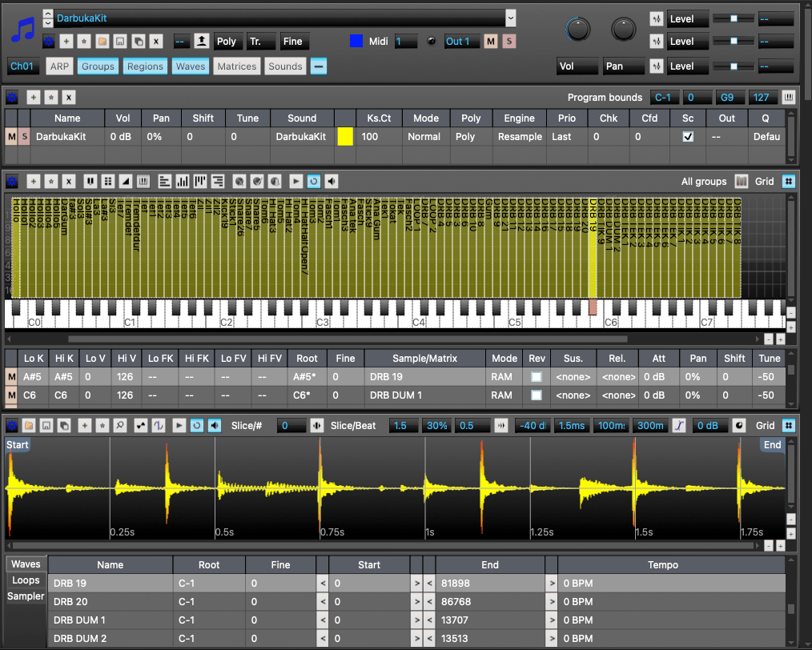
Task: Toggle the Rev checkbox for DRB 19 region
Action: pos(537,377)
